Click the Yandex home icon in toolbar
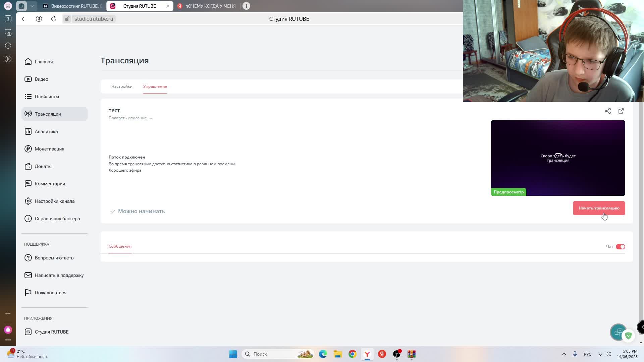644x362 pixels. click(39, 19)
